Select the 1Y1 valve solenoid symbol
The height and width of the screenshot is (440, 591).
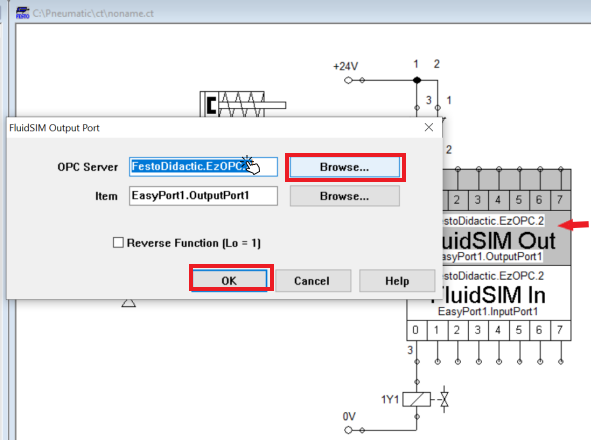click(x=416, y=399)
